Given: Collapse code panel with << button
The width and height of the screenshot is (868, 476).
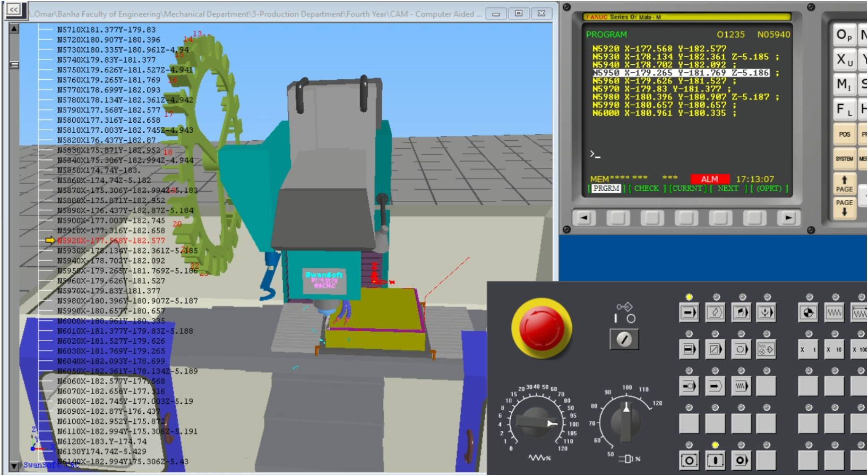Looking at the screenshot, I should pos(14,10).
